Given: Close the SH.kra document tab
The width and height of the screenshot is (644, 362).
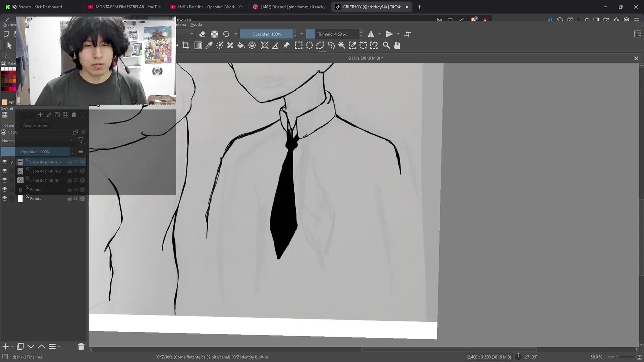Looking at the screenshot, I should point(636,58).
